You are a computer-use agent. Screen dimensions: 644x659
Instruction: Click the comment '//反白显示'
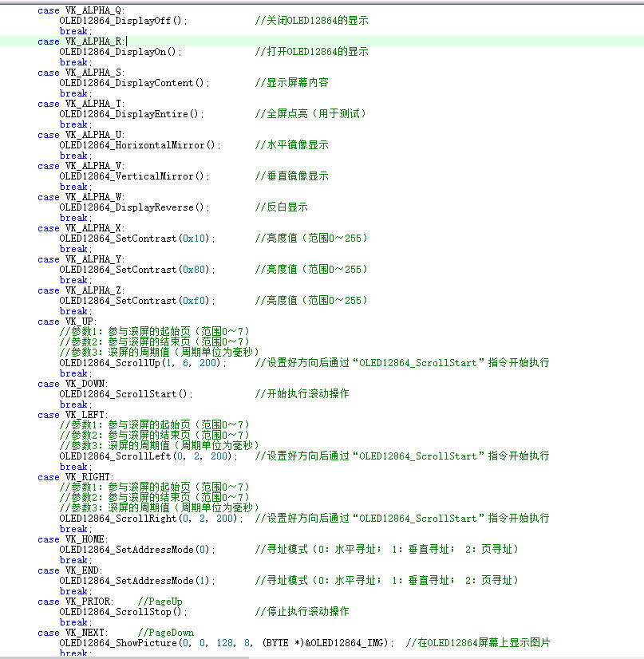pos(281,207)
